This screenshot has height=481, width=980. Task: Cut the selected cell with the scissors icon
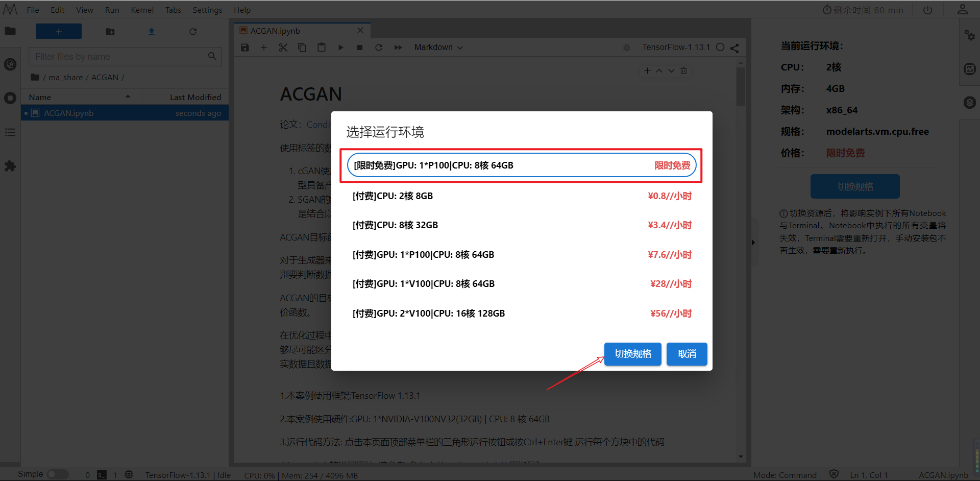(x=283, y=47)
